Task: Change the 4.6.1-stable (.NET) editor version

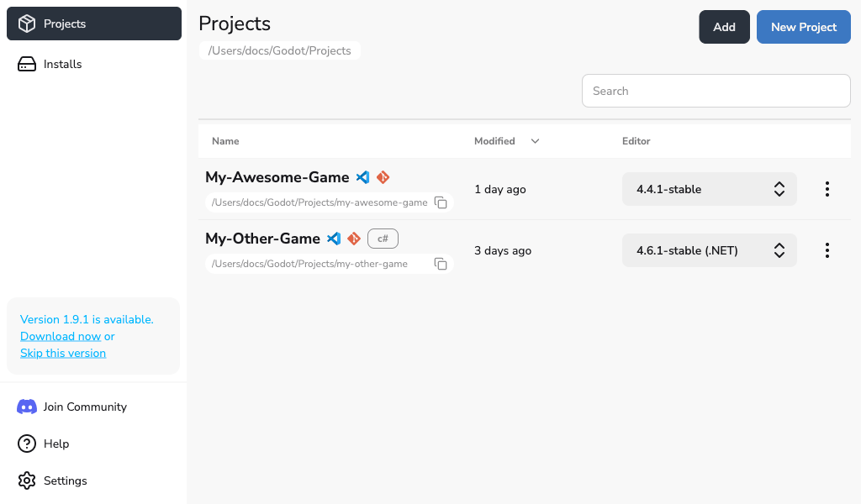Action: [709, 250]
